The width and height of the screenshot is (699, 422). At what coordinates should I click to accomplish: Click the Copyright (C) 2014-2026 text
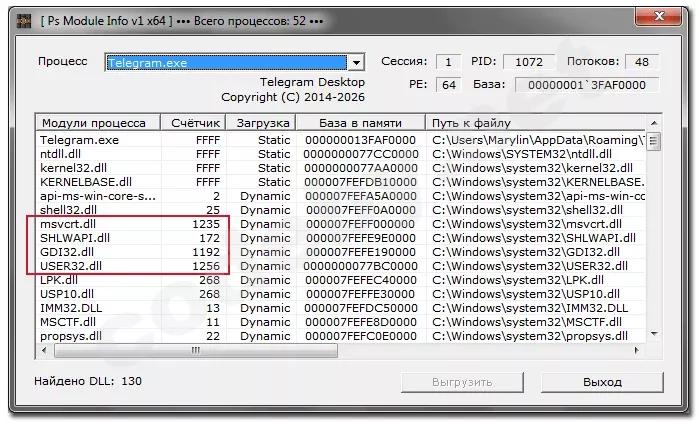(x=293, y=97)
